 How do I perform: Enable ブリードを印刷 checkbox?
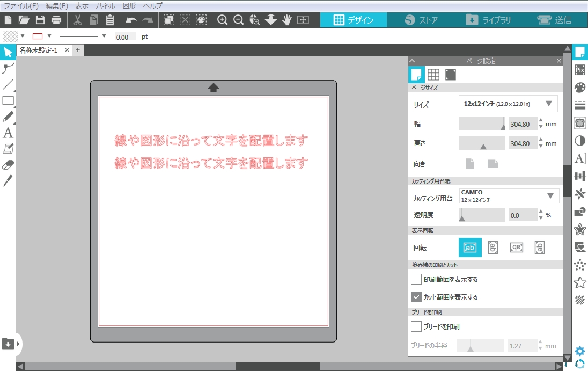[416, 326]
